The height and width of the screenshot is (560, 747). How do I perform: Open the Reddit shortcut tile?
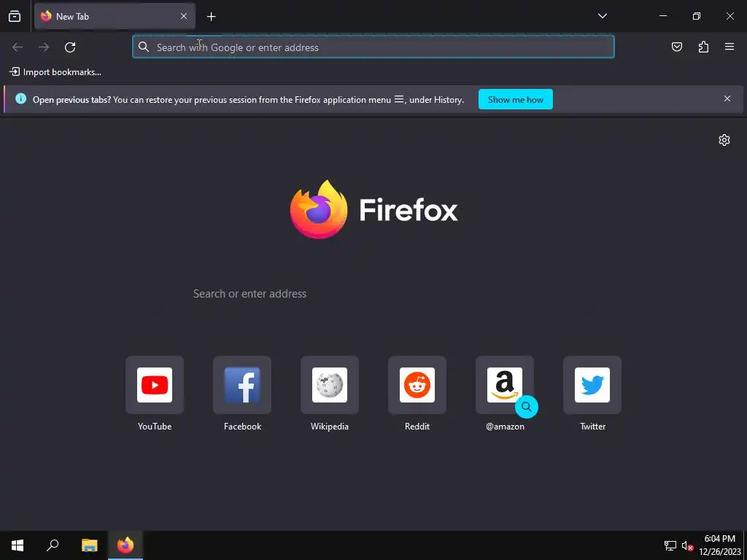417,385
